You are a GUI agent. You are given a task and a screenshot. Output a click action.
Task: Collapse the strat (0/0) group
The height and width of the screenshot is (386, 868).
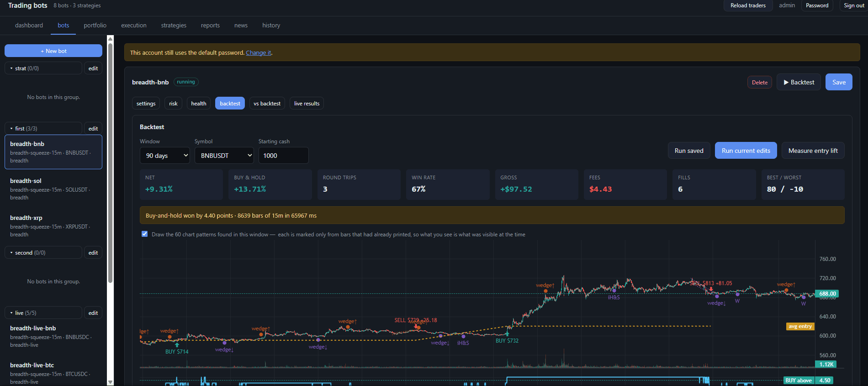point(43,68)
